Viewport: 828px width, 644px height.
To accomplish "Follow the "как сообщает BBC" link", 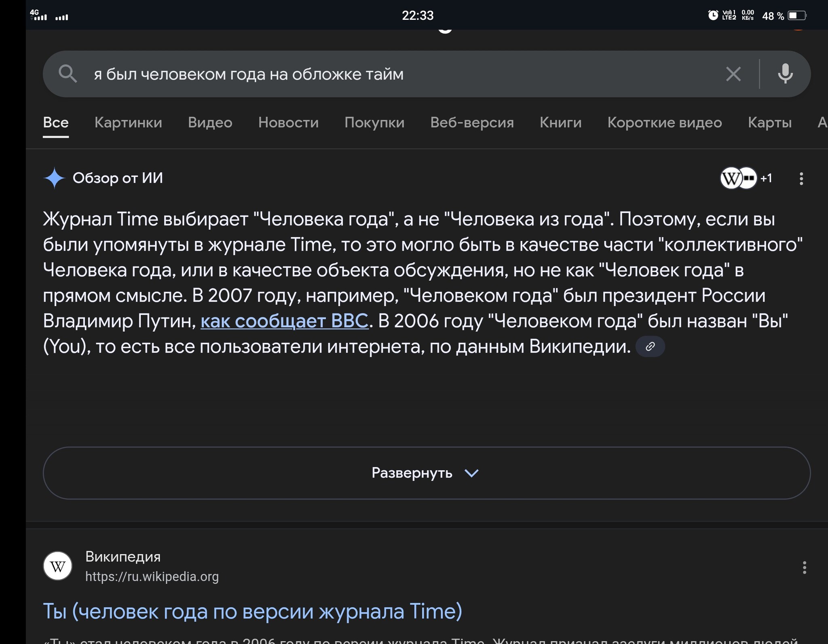I will pyautogui.click(x=285, y=321).
